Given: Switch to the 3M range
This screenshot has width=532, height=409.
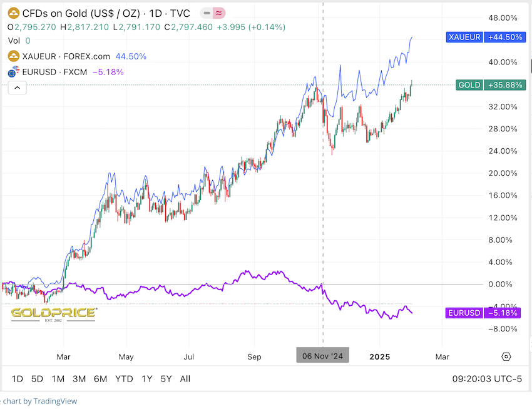Looking at the screenshot, I should pos(79,378).
